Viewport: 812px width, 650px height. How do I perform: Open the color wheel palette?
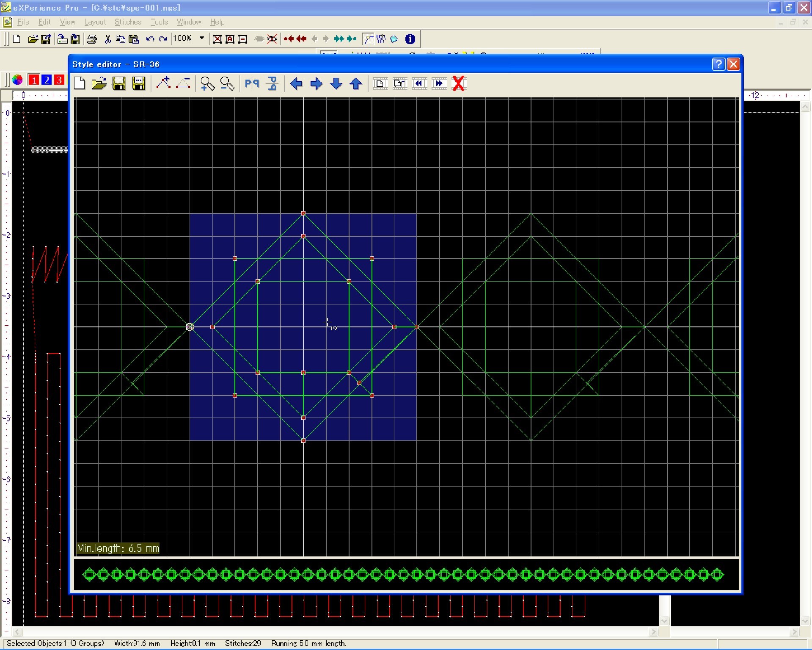pos(17,80)
